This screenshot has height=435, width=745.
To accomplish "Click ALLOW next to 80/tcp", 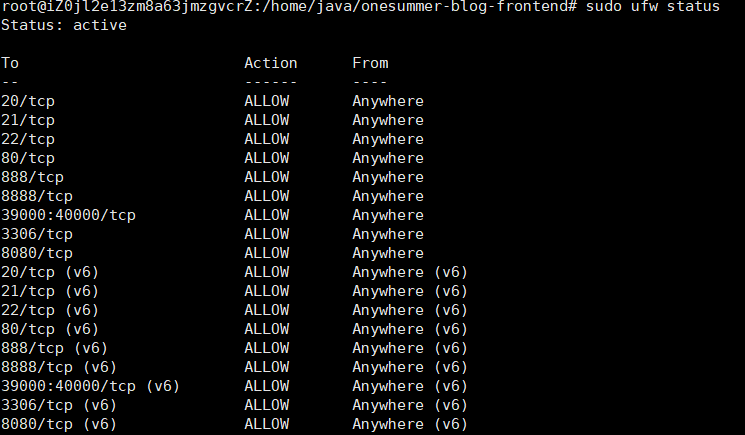I will (x=267, y=158).
